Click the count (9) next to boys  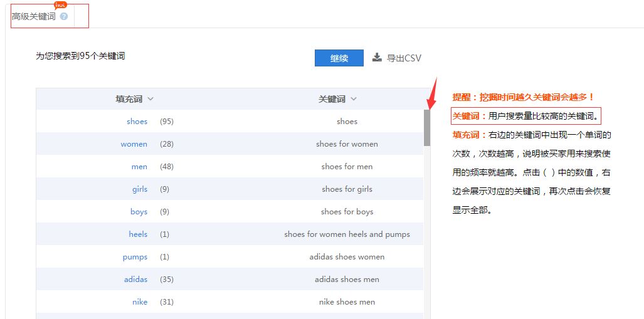tap(165, 212)
